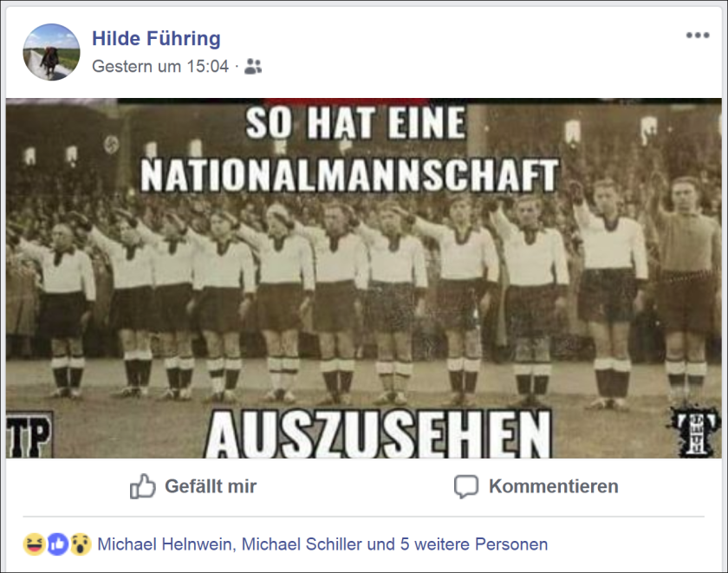The image size is (728, 573).
Task: Open the Hilde Führing profile name link
Action: [157, 38]
